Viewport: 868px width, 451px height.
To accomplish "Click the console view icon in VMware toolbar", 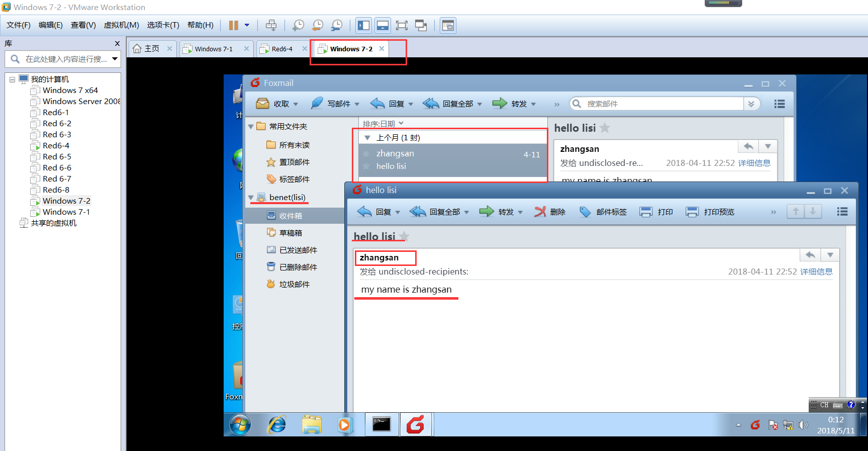I will pyautogui.click(x=448, y=25).
